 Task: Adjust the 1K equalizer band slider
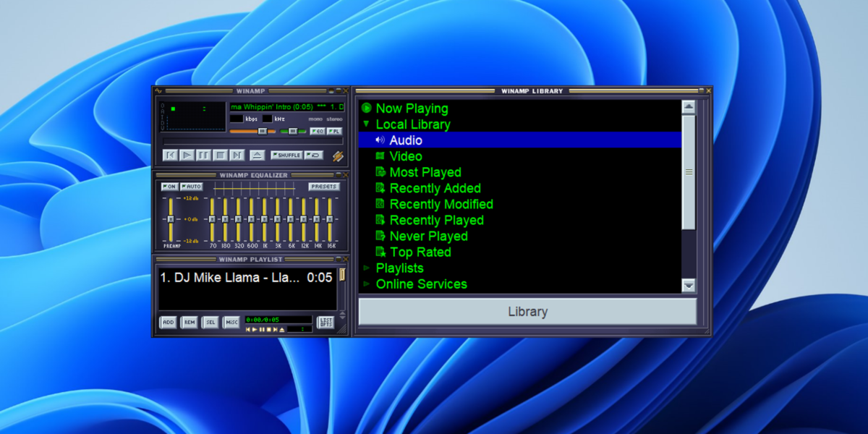click(x=264, y=219)
